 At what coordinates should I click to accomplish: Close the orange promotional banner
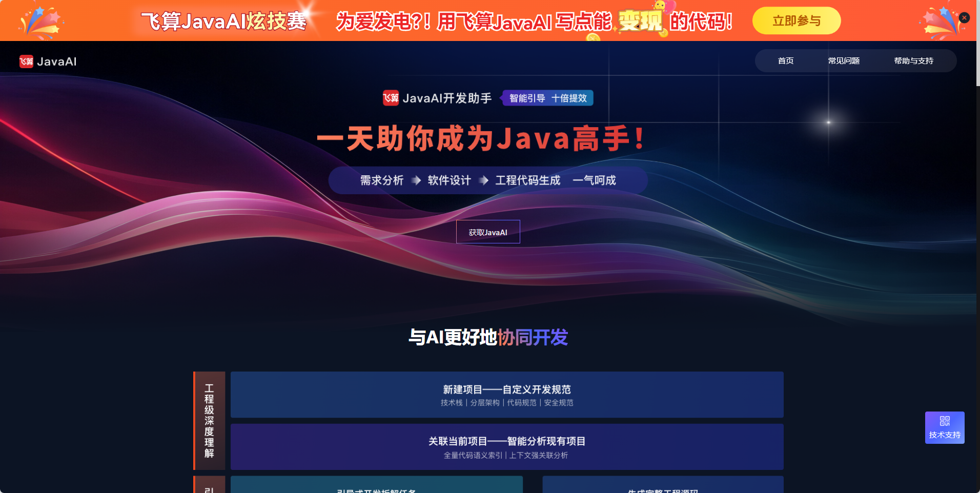[964, 18]
